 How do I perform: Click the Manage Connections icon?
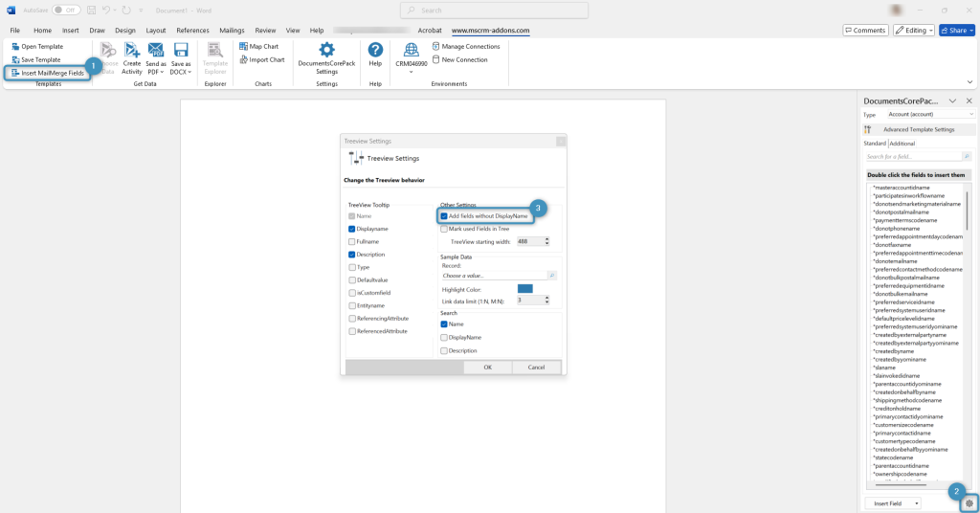click(x=435, y=46)
